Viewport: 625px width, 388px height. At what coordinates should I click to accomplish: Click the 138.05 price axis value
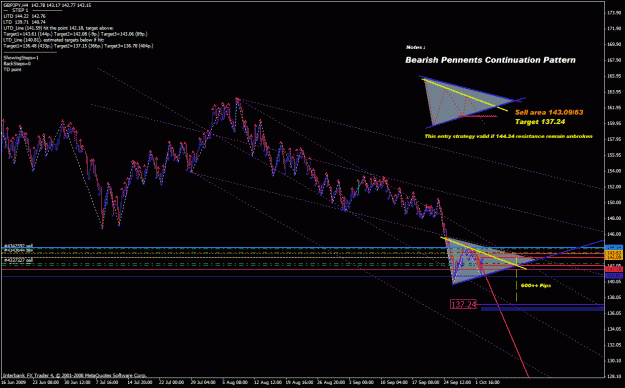pyautogui.click(x=614, y=297)
